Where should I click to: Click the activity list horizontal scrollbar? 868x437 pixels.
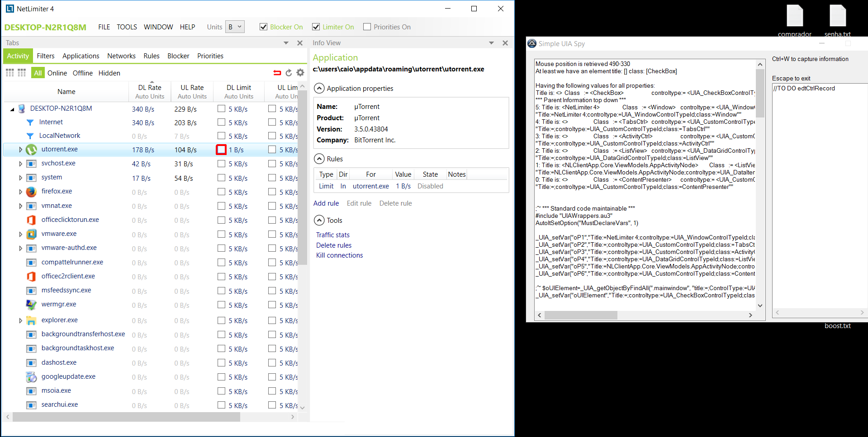[x=127, y=417]
